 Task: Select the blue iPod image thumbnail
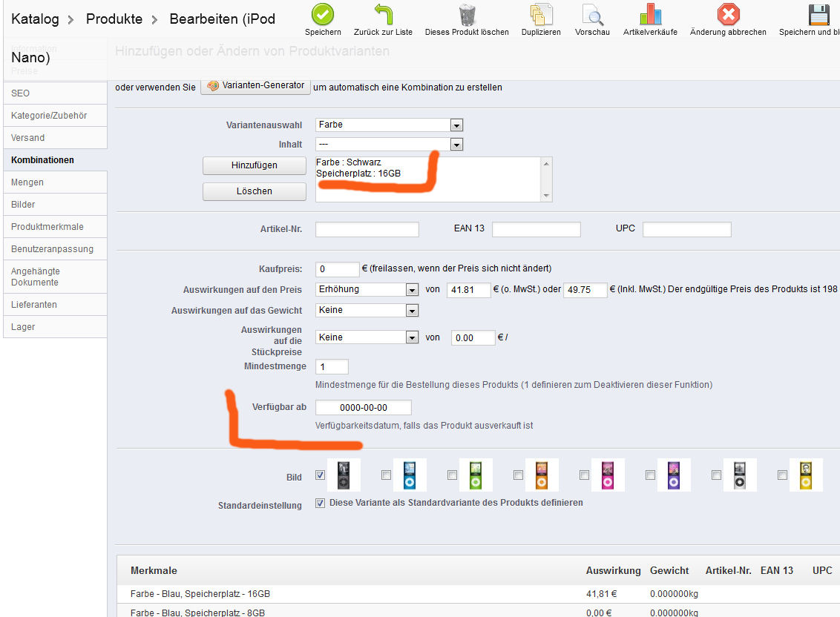click(410, 475)
